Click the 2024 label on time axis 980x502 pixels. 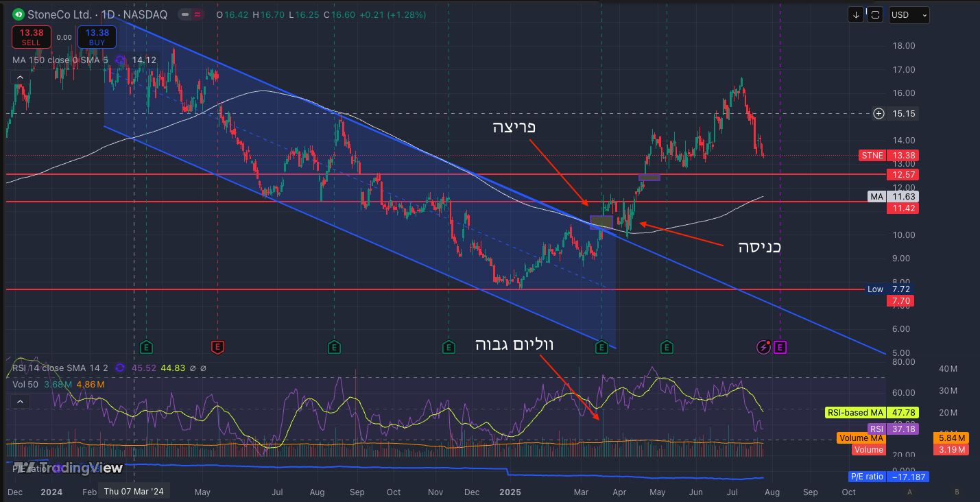tap(51, 492)
